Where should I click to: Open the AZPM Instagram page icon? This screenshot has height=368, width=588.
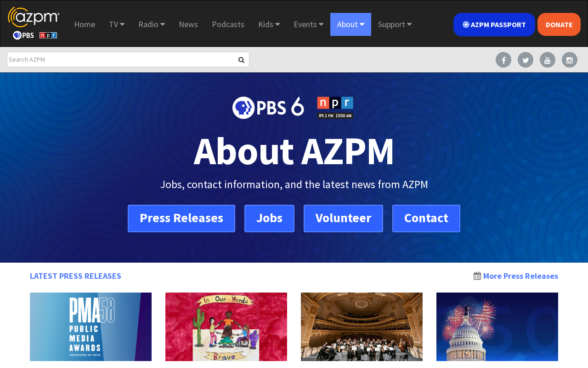[x=570, y=60]
